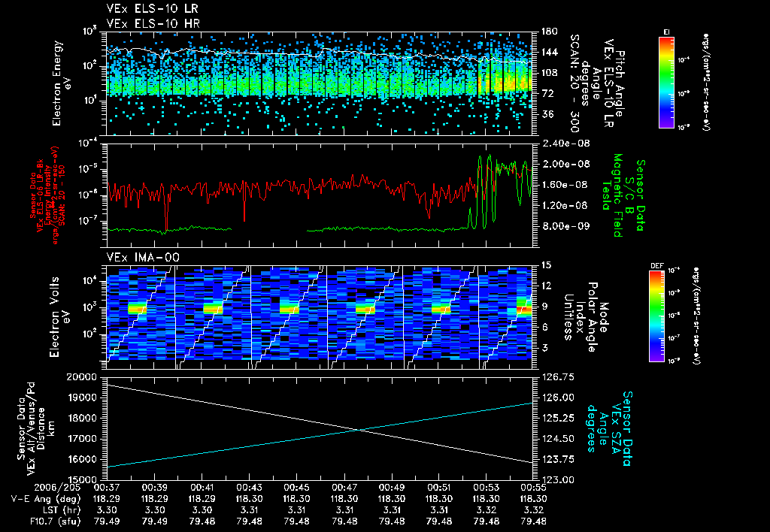The image size is (770, 532).
Task: Click the 36 pitch angle tick label
Action: point(547,114)
